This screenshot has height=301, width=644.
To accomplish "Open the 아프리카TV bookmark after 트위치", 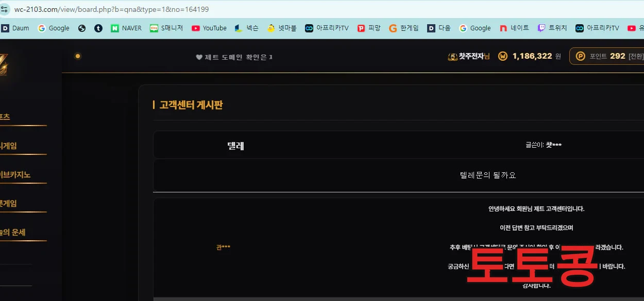I will pos(598,28).
